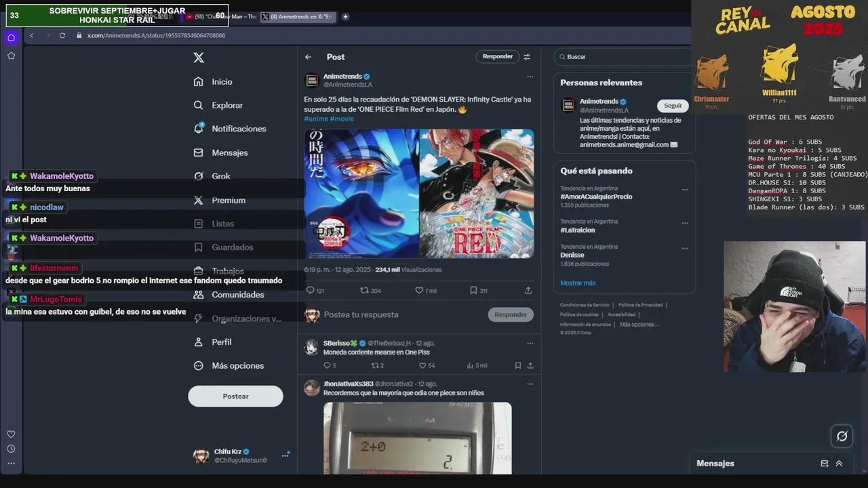The image size is (868, 488).
Task: Click heart icon in browser left sidebar
Action: [11, 434]
